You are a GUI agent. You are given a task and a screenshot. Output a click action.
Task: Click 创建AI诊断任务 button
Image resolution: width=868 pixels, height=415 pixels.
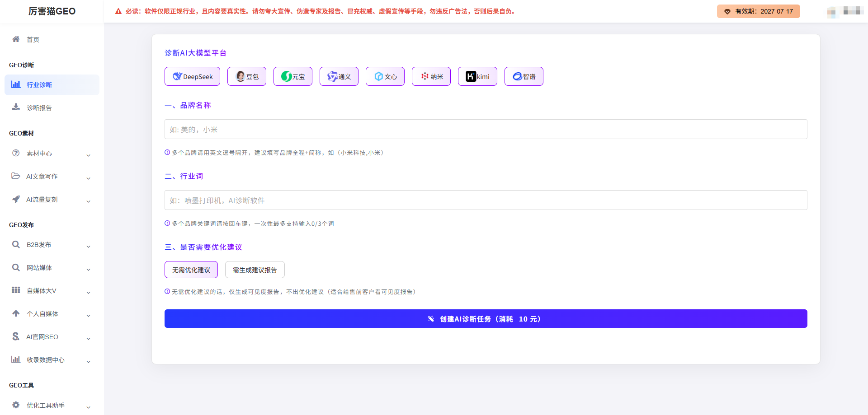(x=486, y=318)
